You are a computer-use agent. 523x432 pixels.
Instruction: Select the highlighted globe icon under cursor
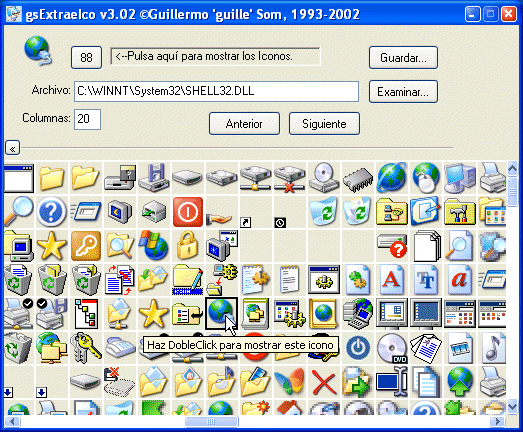point(221,313)
